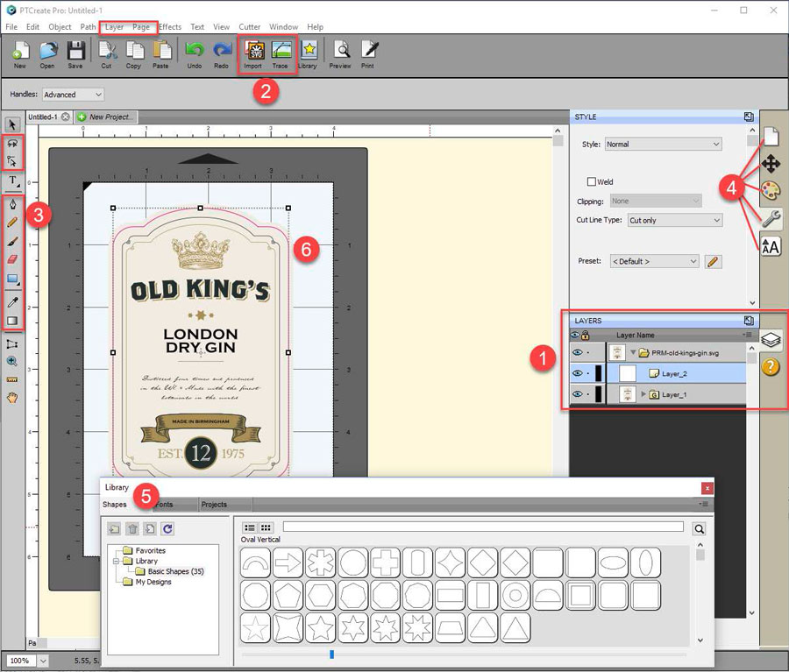This screenshot has width=789, height=672.
Task: Open the Effects menu
Action: pyautogui.click(x=170, y=26)
